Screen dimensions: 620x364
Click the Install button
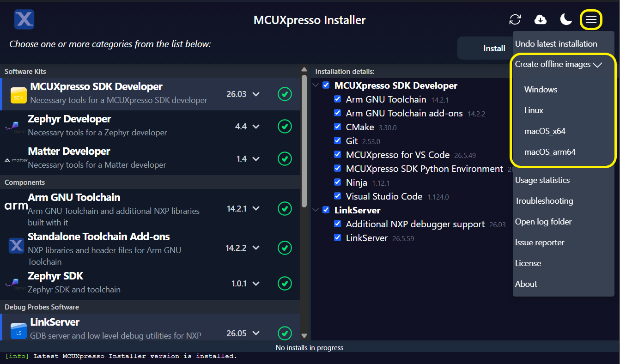[x=486, y=48]
